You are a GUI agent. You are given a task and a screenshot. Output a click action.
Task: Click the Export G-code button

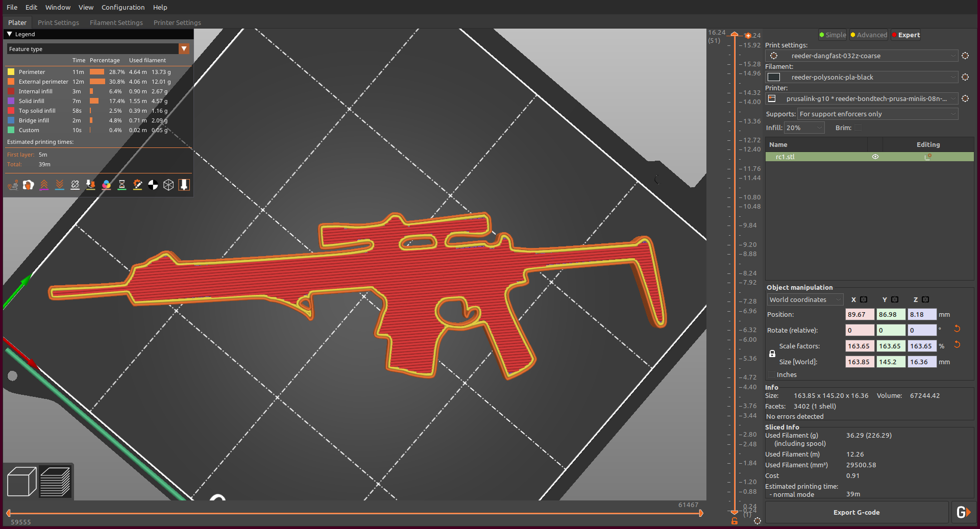pyautogui.click(x=856, y=512)
